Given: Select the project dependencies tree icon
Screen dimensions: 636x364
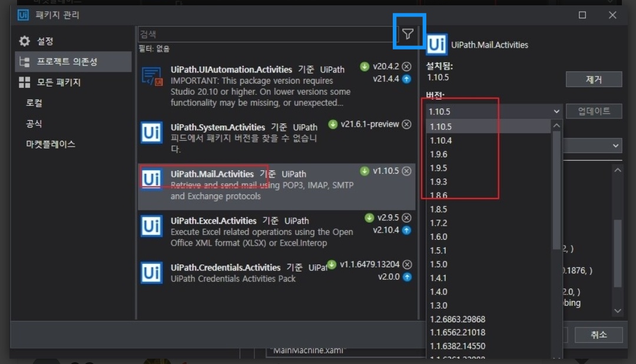Looking at the screenshot, I should point(24,62).
